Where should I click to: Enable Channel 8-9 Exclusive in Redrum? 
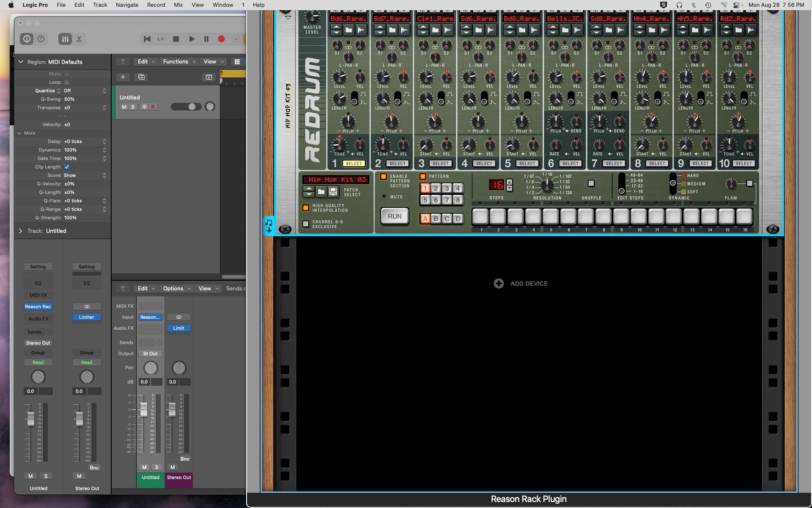click(306, 224)
